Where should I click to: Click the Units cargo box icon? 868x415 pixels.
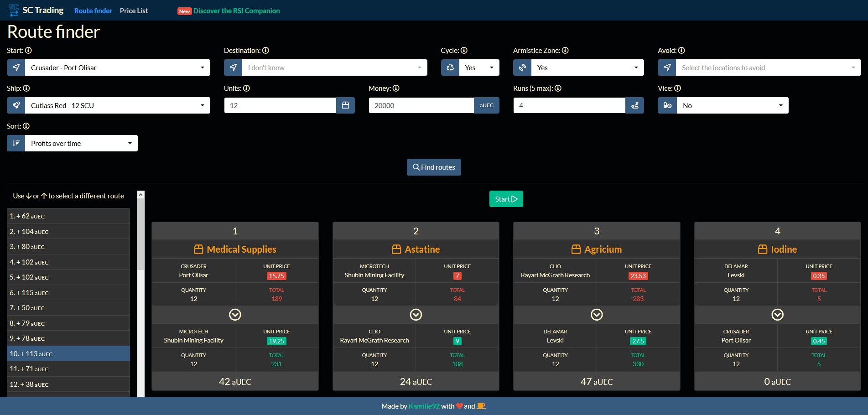346,105
